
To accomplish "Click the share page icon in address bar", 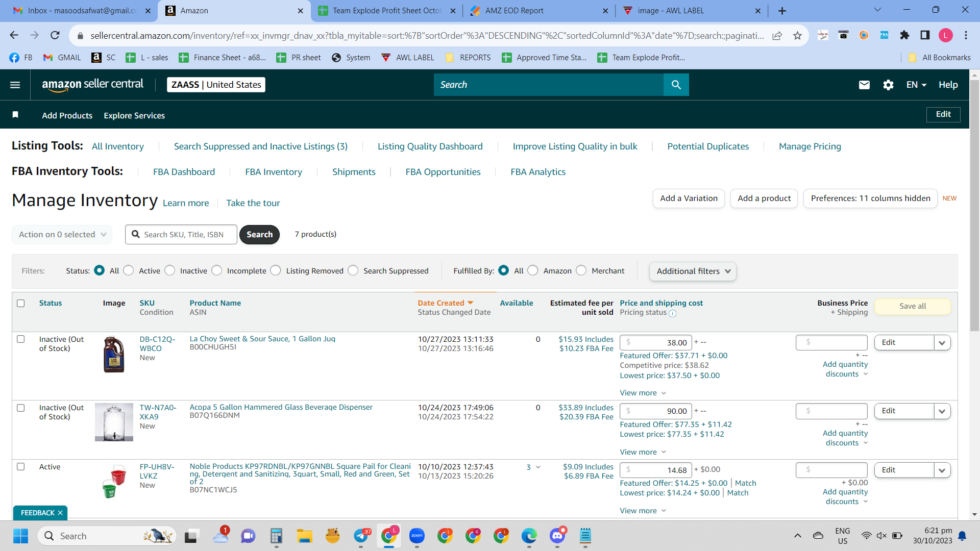I will (x=777, y=35).
